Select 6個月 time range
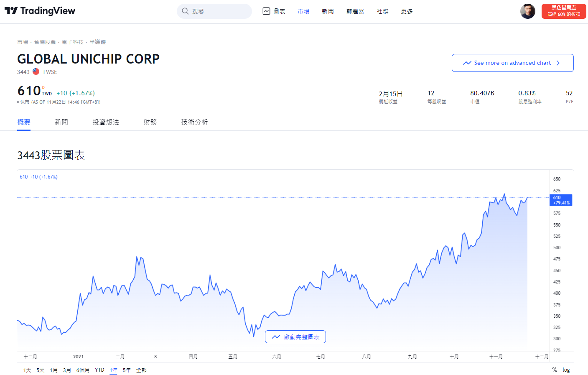Viewport: 588px width, 375px height. 83,370
